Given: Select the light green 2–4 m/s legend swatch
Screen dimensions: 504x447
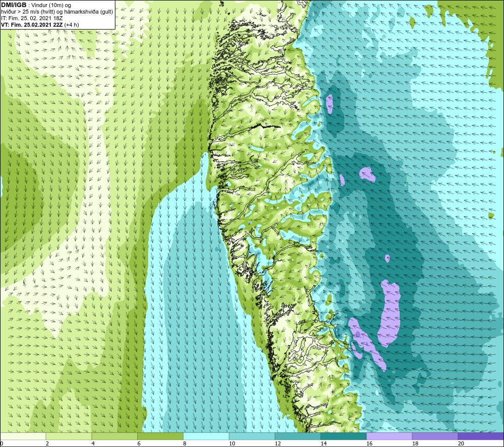Looking at the screenshot, I should (x=69, y=436).
